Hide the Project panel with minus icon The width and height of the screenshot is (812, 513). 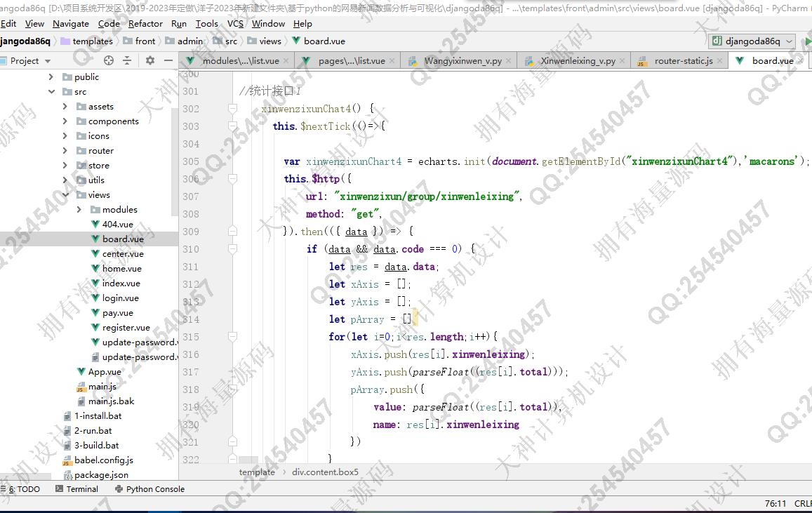[x=168, y=60]
